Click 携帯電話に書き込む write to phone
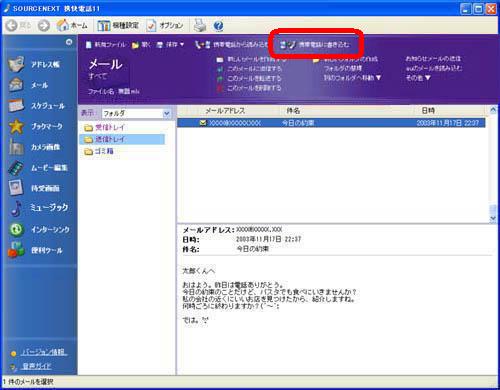This screenshot has height=390, width=500. (x=315, y=45)
